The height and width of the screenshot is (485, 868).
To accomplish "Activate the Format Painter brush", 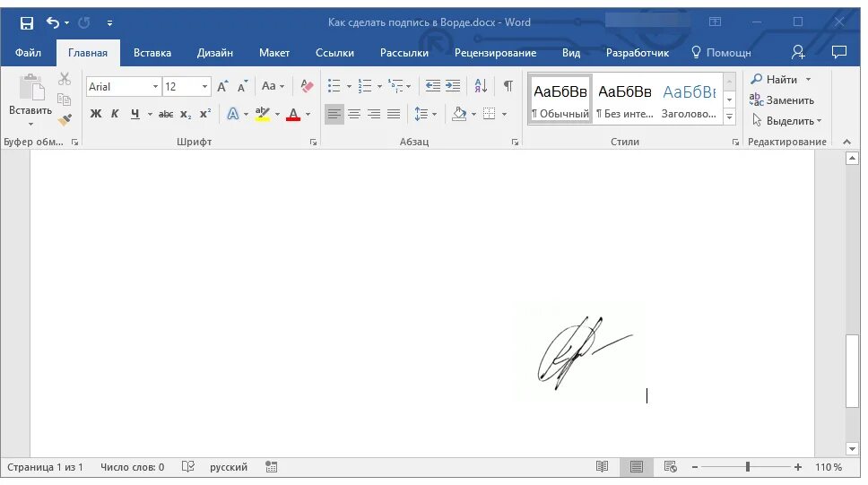I will (65, 119).
